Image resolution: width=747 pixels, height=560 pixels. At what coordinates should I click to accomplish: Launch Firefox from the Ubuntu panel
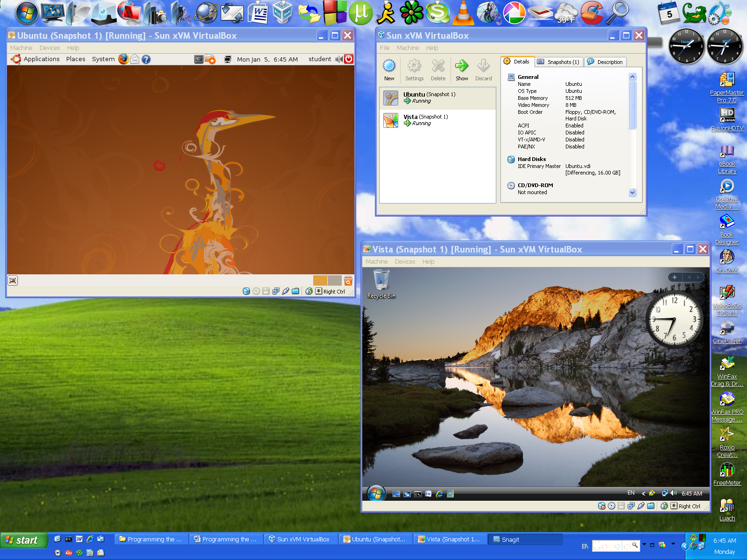point(123,59)
